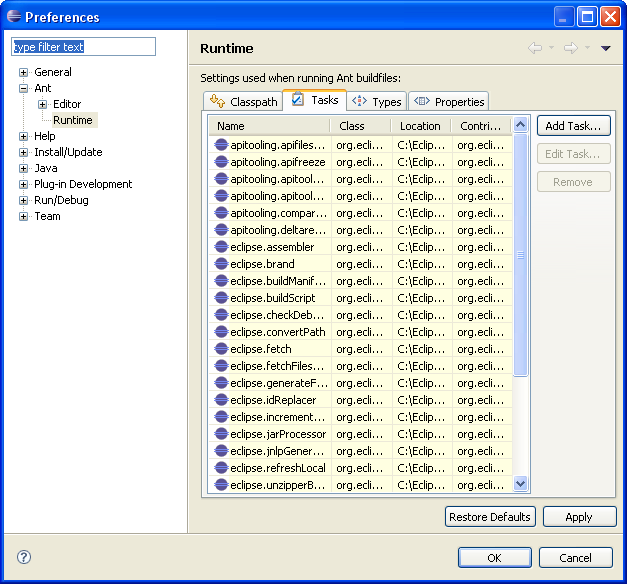Expand the Help tree node
The image size is (627, 584).
click(24, 136)
